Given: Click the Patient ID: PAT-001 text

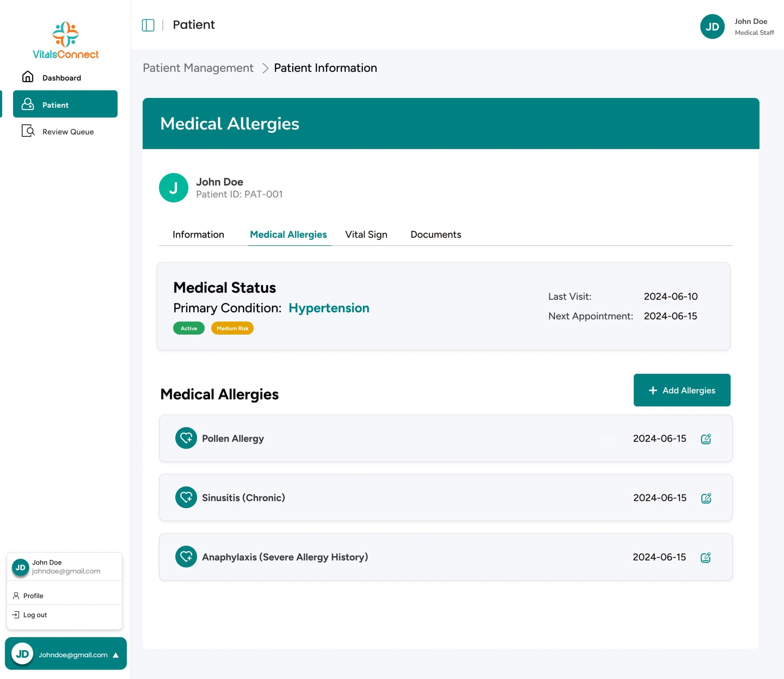Looking at the screenshot, I should pos(239,194).
